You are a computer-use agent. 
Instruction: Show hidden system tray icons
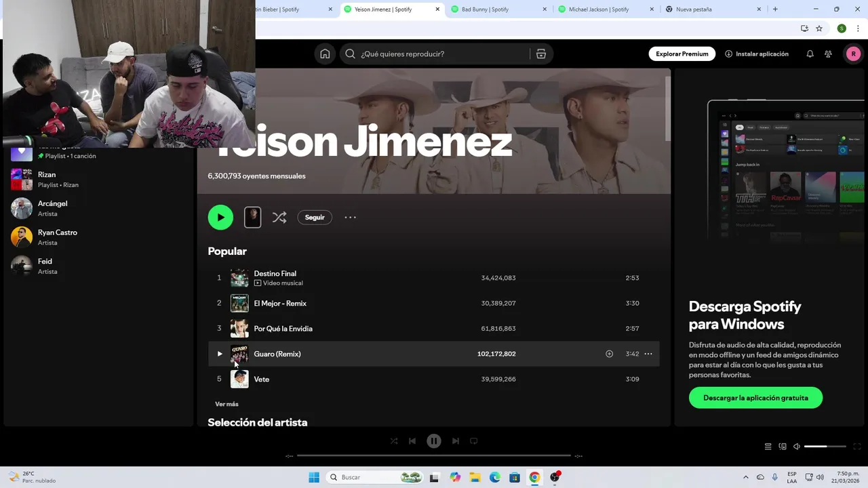[746, 477]
